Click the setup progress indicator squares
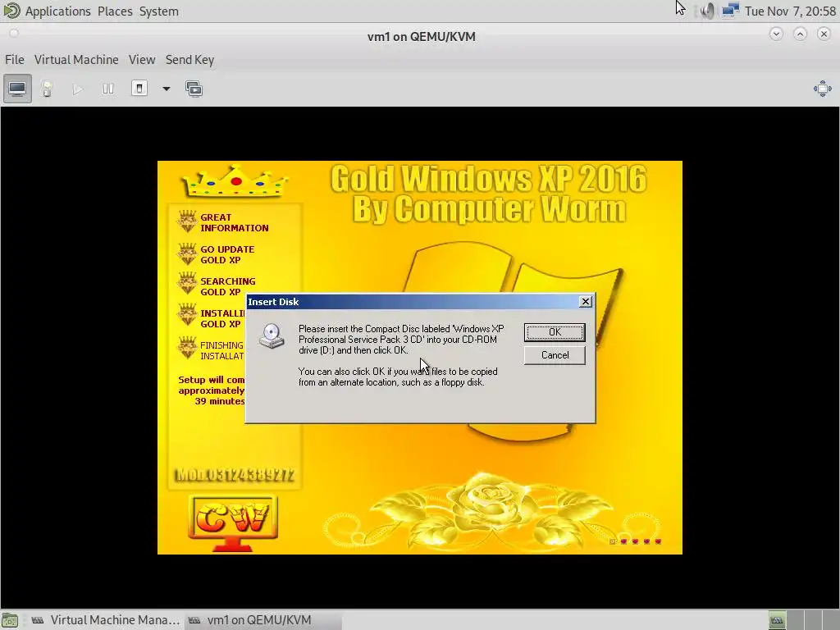The image size is (840, 630). [636, 541]
